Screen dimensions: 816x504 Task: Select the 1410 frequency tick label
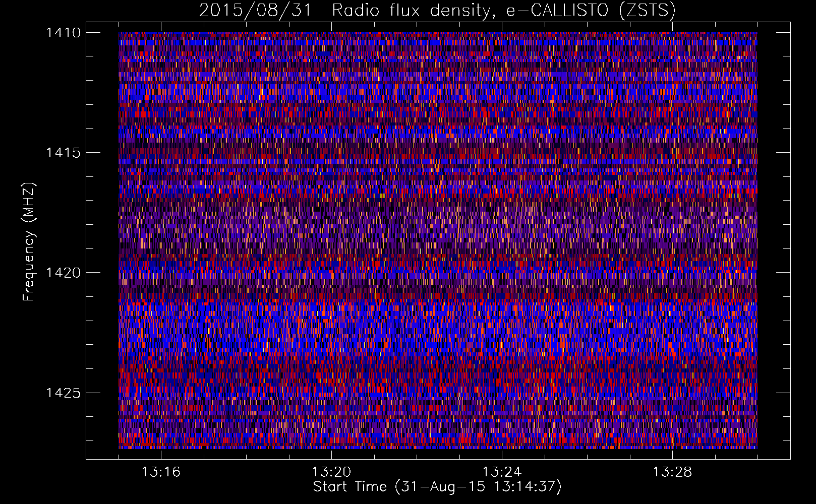click(63, 33)
